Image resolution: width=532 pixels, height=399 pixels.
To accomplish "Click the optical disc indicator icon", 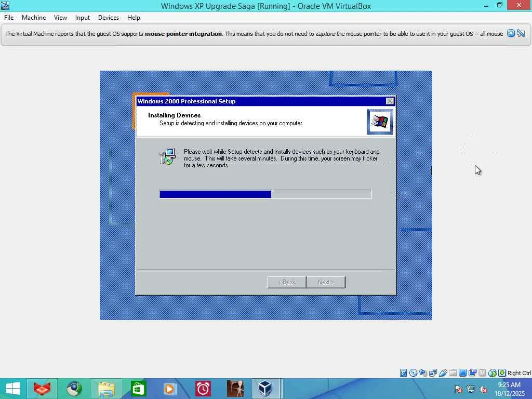I will click(x=413, y=373).
